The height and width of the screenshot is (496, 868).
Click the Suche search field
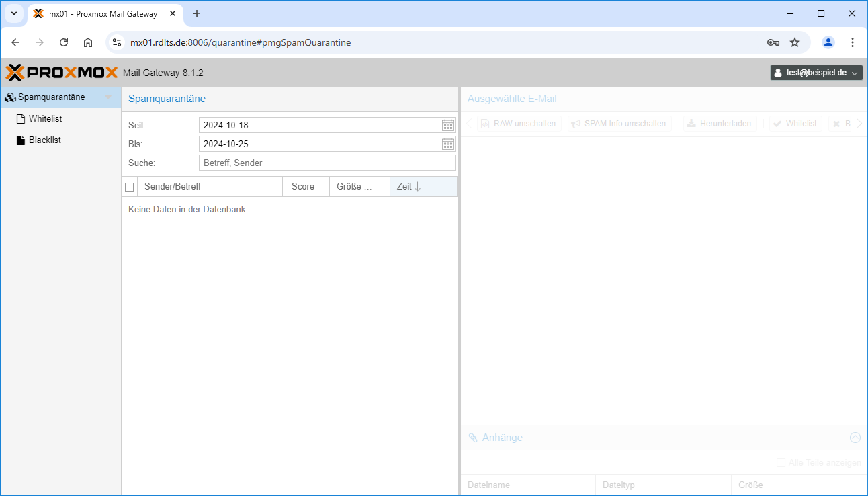click(x=327, y=163)
